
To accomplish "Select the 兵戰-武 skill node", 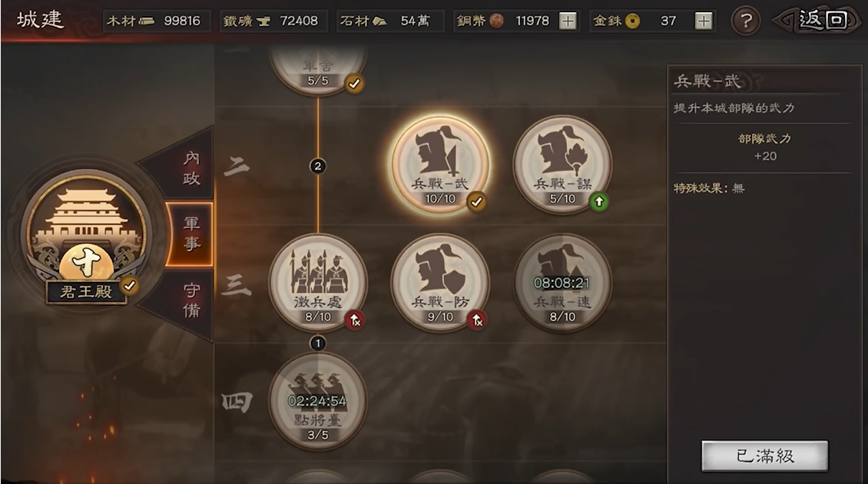I will (x=441, y=164).
